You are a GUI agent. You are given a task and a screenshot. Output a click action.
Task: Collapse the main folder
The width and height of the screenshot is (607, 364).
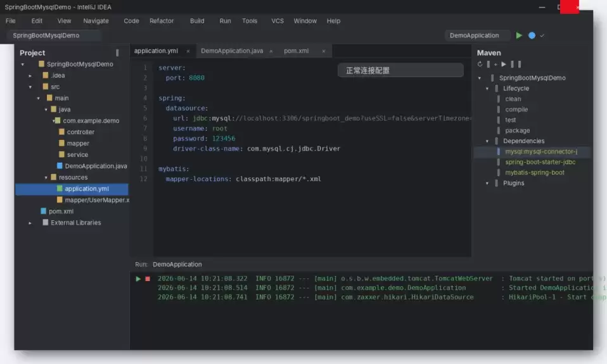click(38, 98)
